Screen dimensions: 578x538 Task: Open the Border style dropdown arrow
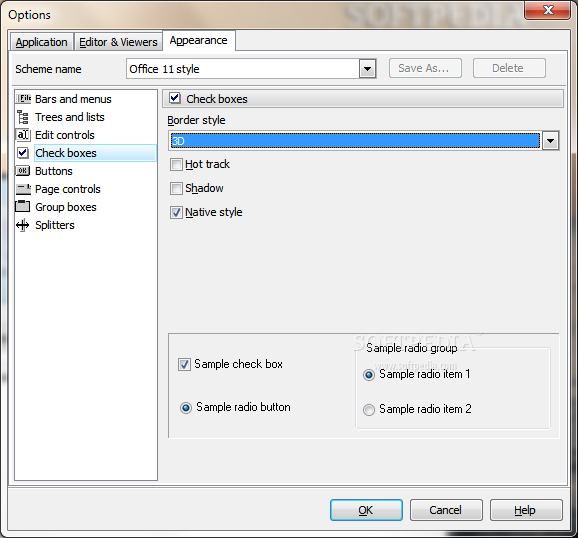click(x=550, y=140)
